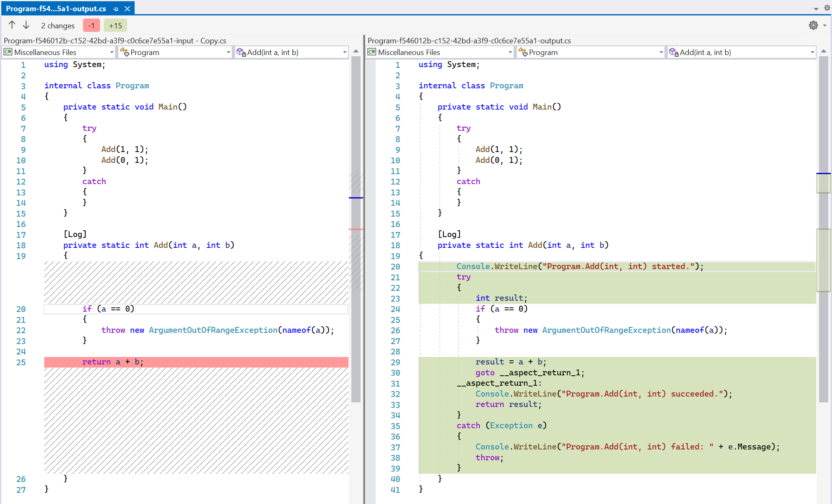The image size is (832, 504).
Task: Expand diff settings gear dropdown arrow
Action: pos(825,25)
